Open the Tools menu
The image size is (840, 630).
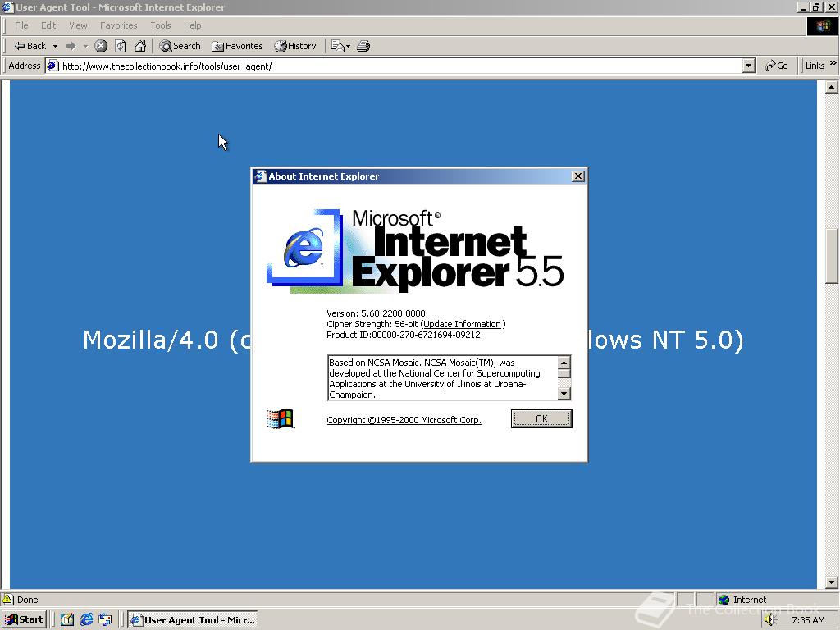(x=160, y=25)
